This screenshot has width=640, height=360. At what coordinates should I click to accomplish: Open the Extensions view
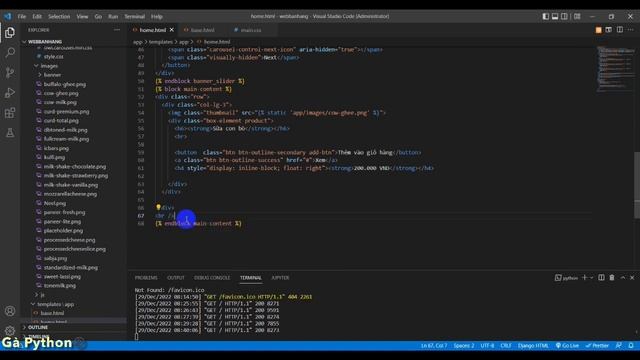[10, 113]
